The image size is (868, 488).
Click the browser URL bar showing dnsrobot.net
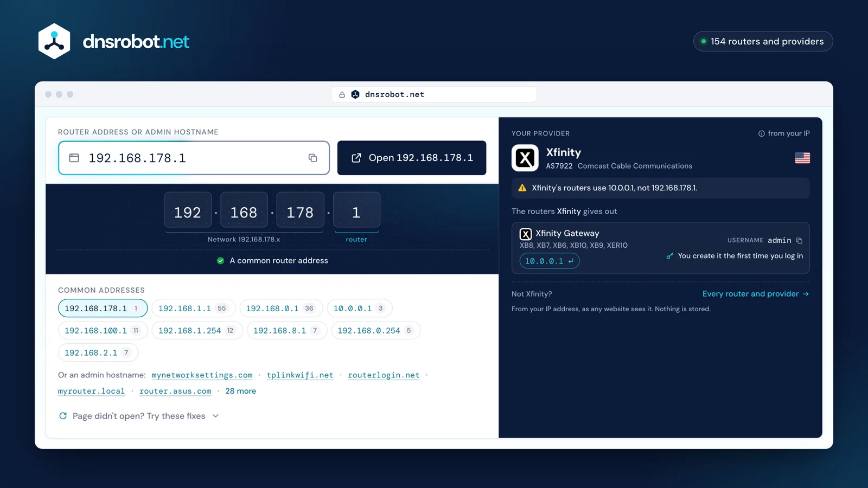point(434,94)
